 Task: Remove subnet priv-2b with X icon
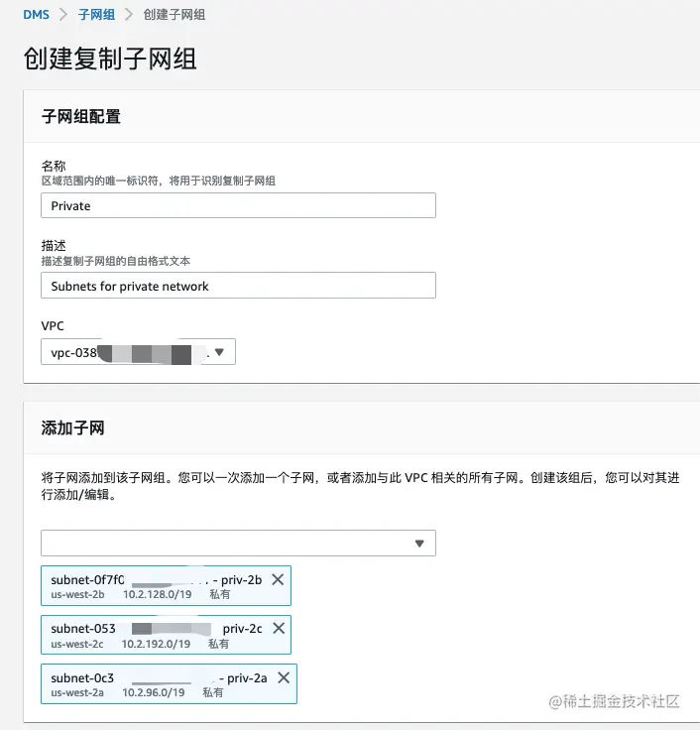278,579
